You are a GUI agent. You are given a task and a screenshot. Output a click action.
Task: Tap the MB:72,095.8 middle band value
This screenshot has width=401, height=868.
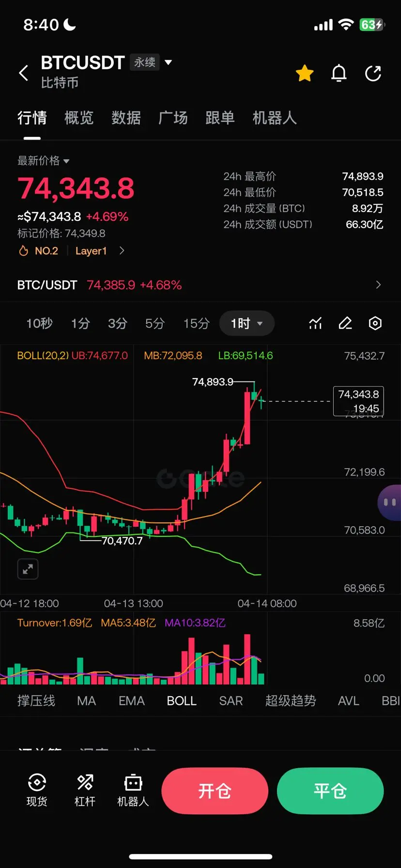[173, 355]
